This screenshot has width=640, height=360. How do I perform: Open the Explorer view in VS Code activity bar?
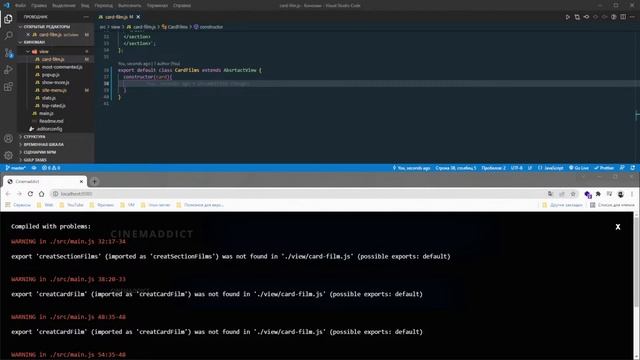click(x=8, y=19)
